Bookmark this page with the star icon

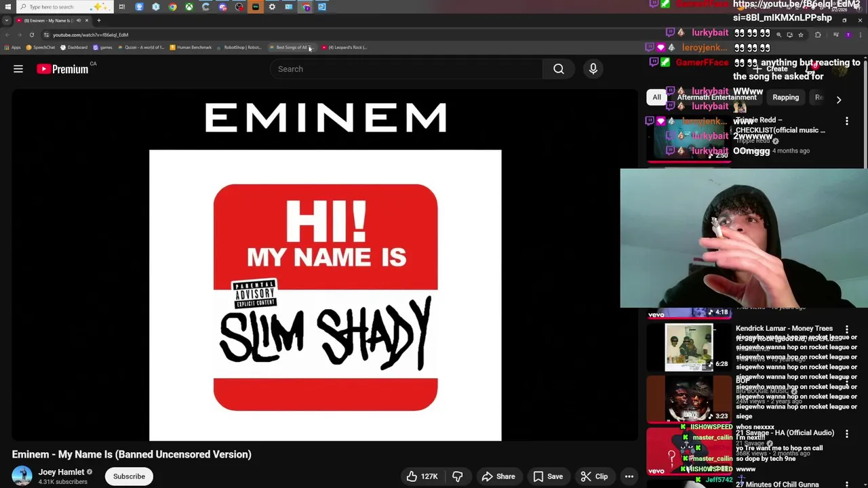pyautogui.click(x=801, y=35)
